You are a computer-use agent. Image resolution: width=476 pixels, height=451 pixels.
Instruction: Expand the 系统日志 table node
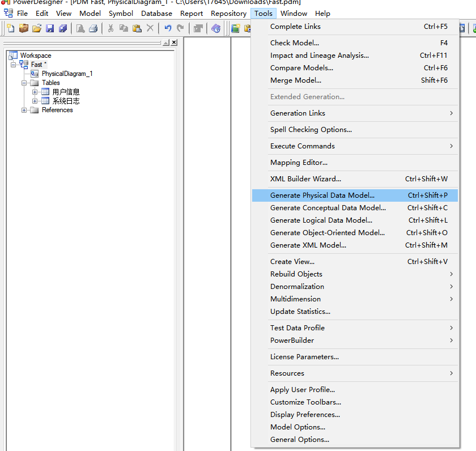(35, 101)
